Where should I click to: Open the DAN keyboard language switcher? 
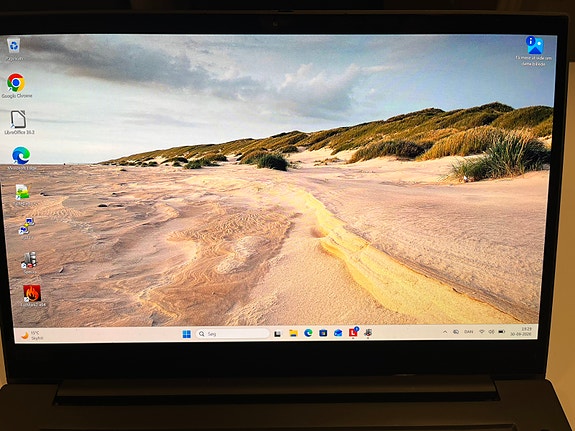468,332
